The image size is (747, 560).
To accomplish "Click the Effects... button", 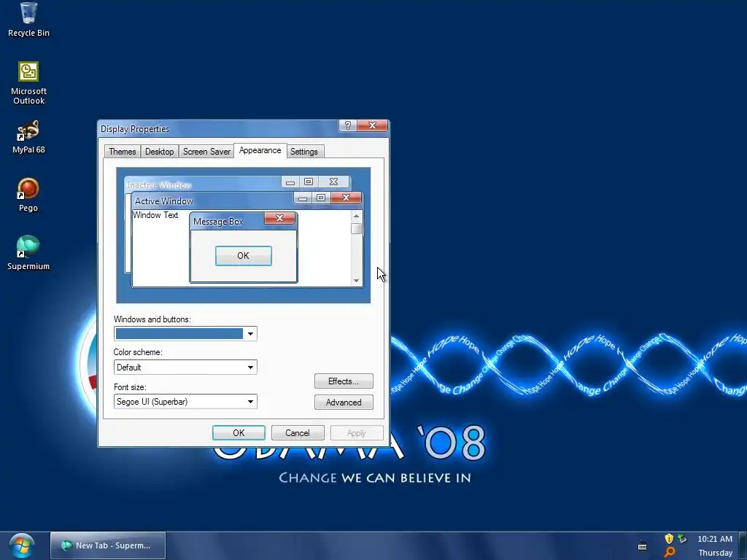I will (x=344, y=381).
